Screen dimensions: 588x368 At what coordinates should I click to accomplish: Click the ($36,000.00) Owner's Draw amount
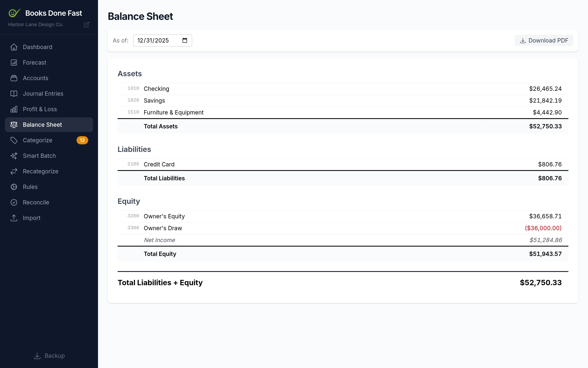pos(543,228)
